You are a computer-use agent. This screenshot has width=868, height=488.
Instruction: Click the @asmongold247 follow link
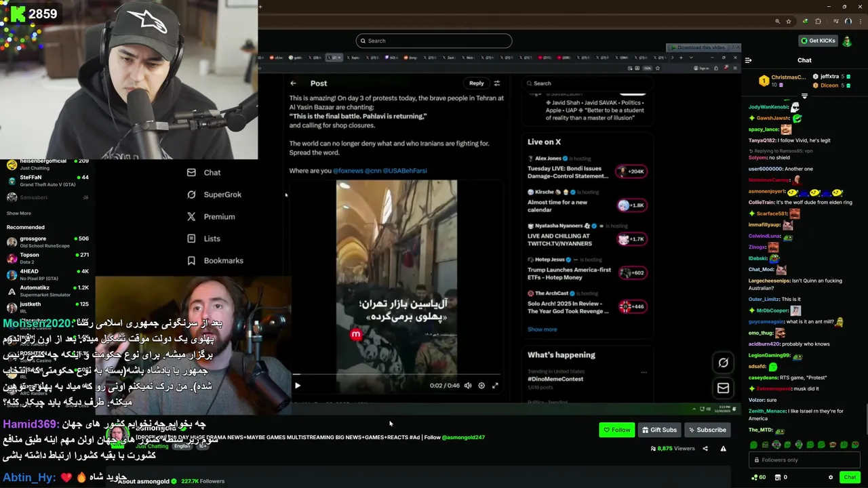tap(463, 438)
